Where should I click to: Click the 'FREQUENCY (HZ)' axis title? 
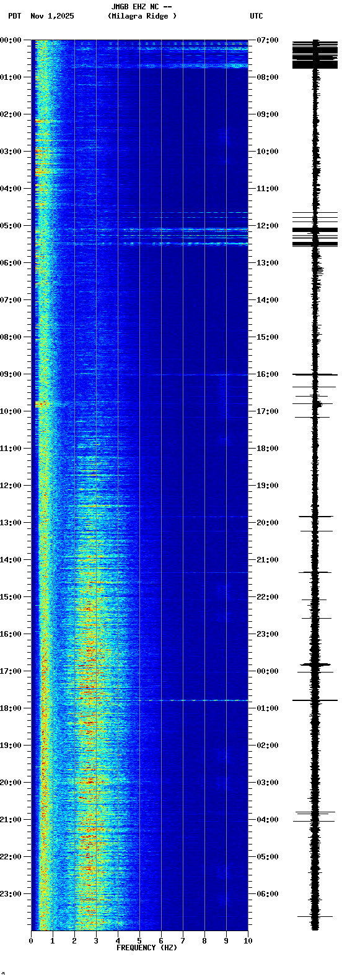(147, 948)
